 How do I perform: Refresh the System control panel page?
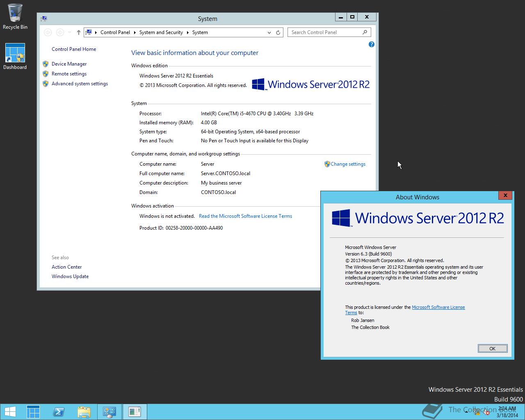point(278,32)
